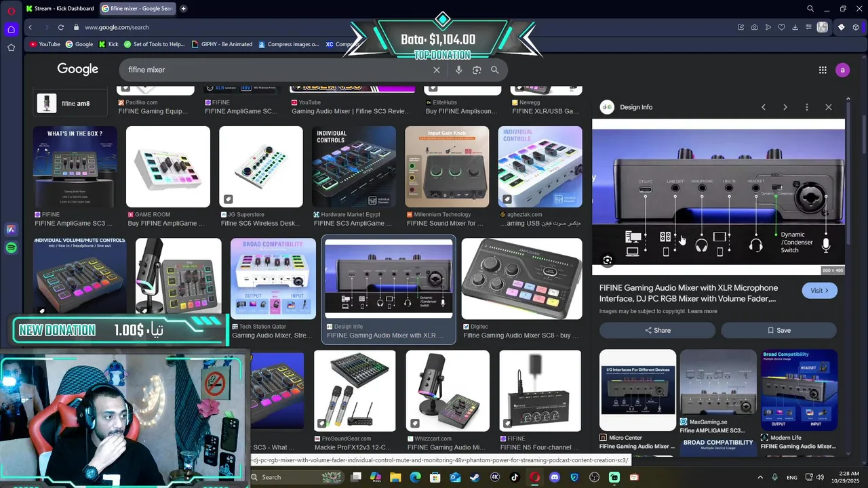Screen dimensions: 868x488
Task: Open the Tech Station Qatar mixer thumbnail
Action: point(273,279)
